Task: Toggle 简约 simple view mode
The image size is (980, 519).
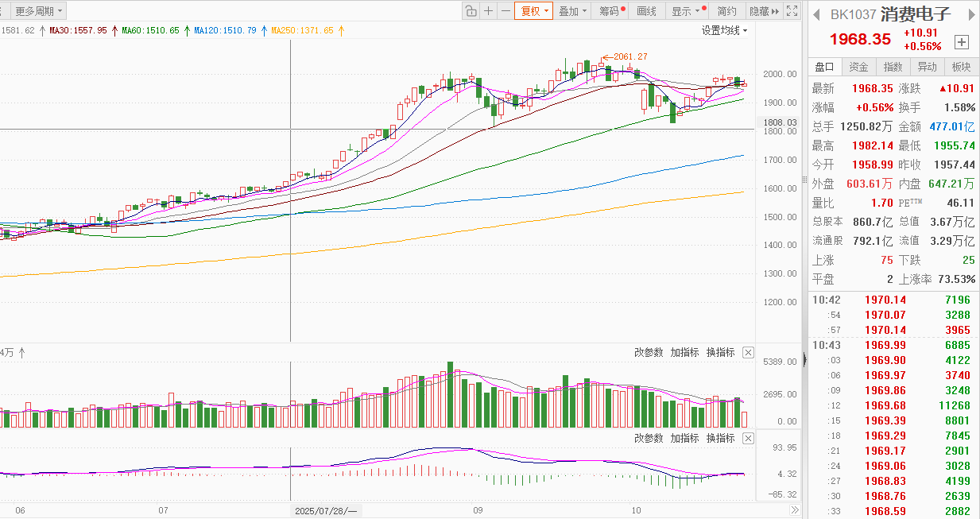Action: [x=726, y=11]
